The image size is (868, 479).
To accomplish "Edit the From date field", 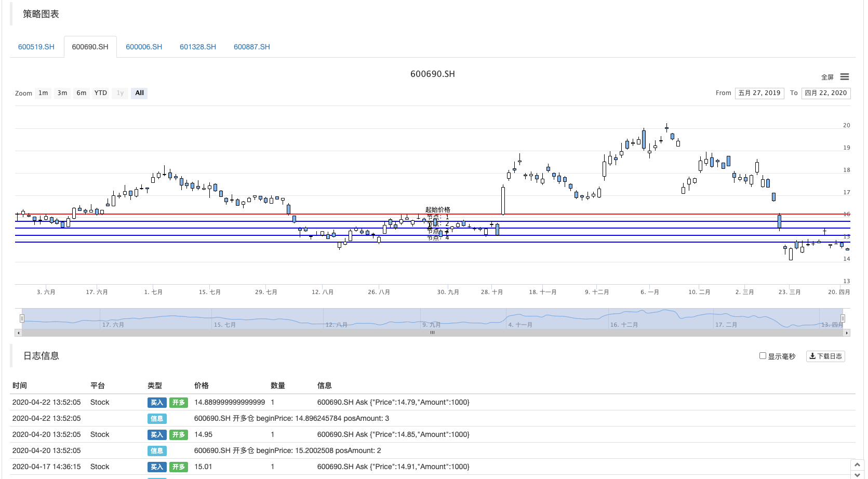I will [759, 93].
